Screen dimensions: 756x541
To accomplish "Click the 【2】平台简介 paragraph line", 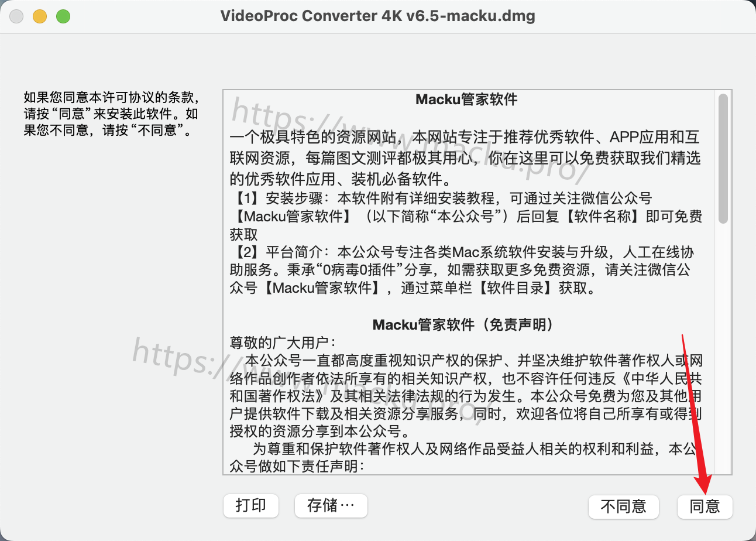I will click(462, 253).
